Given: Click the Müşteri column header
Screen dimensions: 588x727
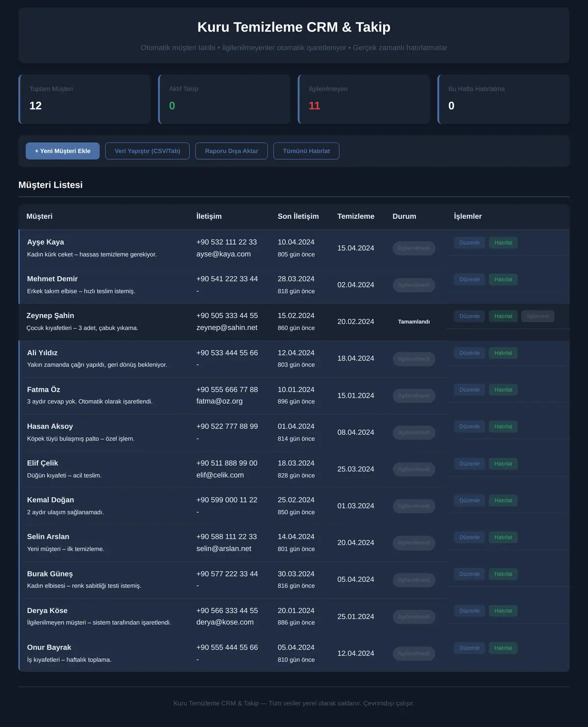Looking at the screenshot, I should pyautogui.click(x=39, y=216).
